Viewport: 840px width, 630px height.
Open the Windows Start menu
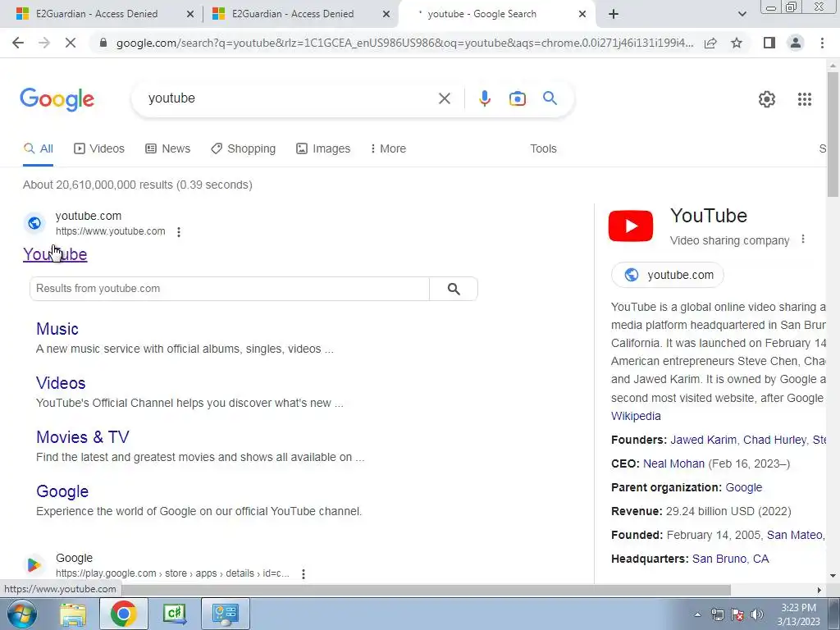(x=21, y=614)
